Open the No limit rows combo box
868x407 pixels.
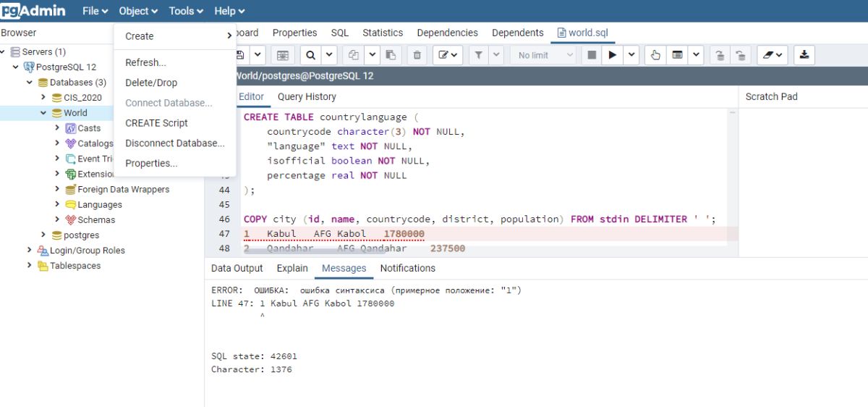pos(545,55)
